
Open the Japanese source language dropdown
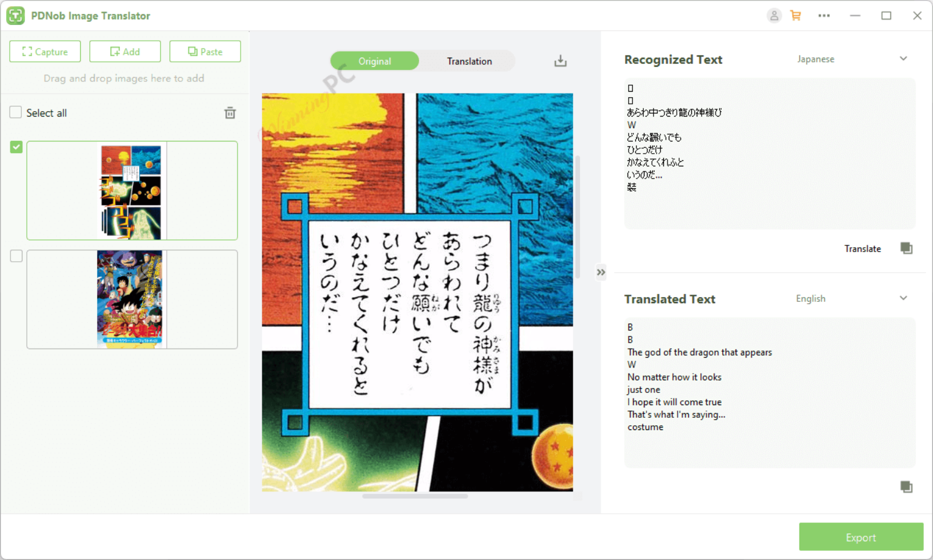[852, 59]
